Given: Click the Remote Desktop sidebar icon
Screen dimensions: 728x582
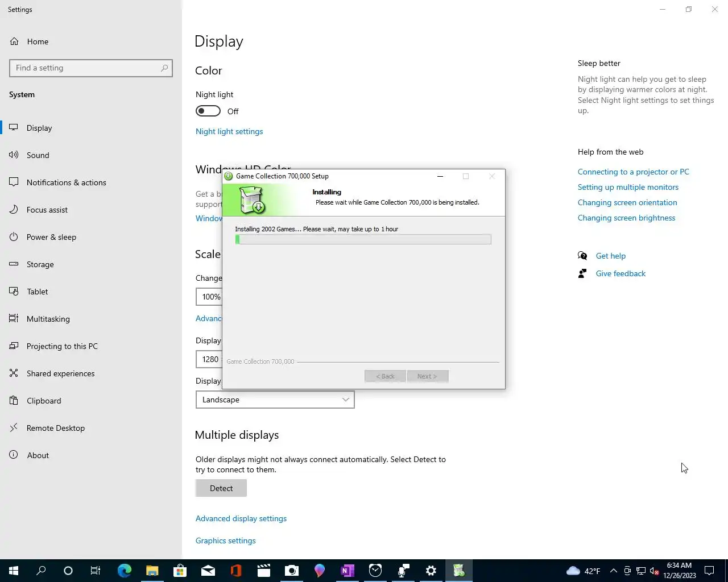Looking at the screenshot, I should tap(14, 428).
